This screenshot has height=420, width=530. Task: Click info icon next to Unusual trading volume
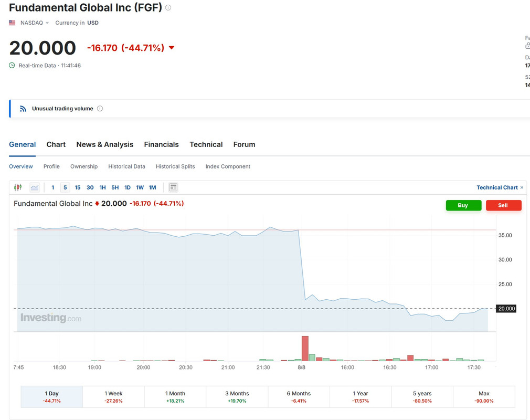pos(100,109)
